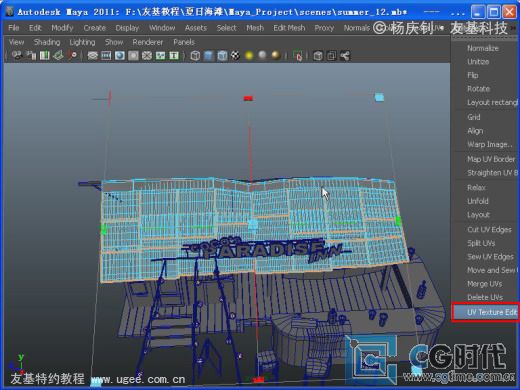The height and width of the screenshot is (390, 520).
Task: Enable wireframe display cube icon
Action: pyautogui.click(x=195, y=55)
